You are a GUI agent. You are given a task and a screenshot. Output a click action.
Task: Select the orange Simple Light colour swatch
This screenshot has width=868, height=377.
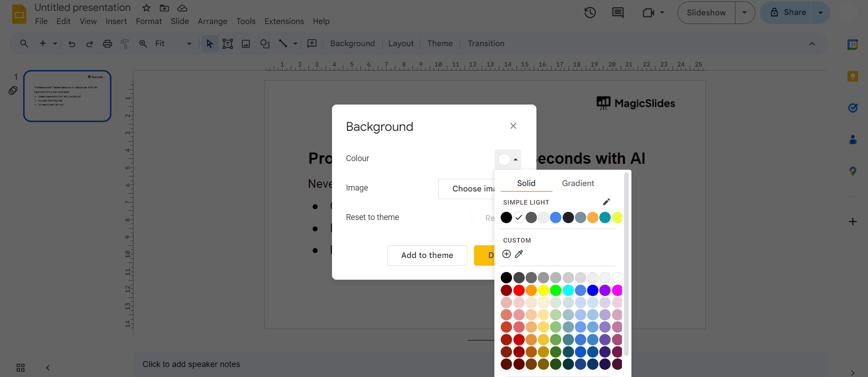593,218
